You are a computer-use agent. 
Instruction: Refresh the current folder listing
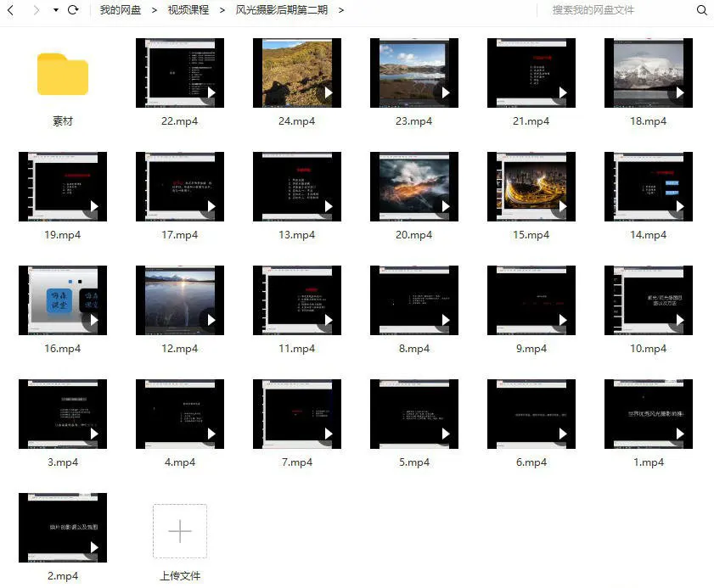[x=73, y=10]
